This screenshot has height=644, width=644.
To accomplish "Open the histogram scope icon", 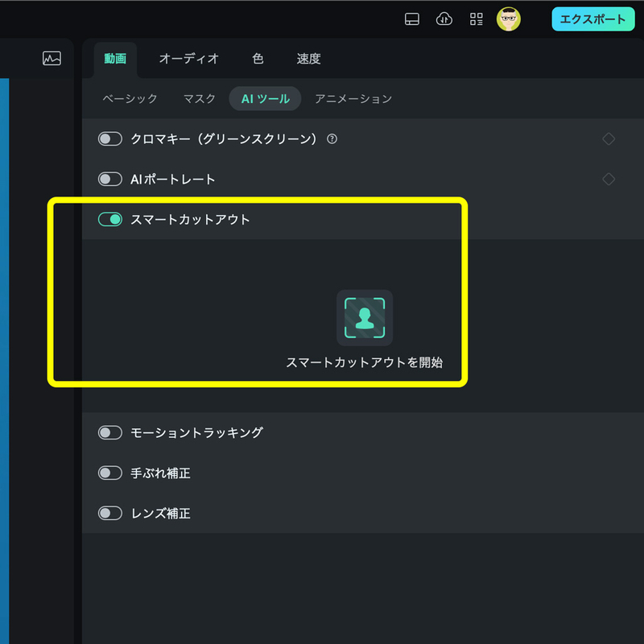I will (52, 58).
